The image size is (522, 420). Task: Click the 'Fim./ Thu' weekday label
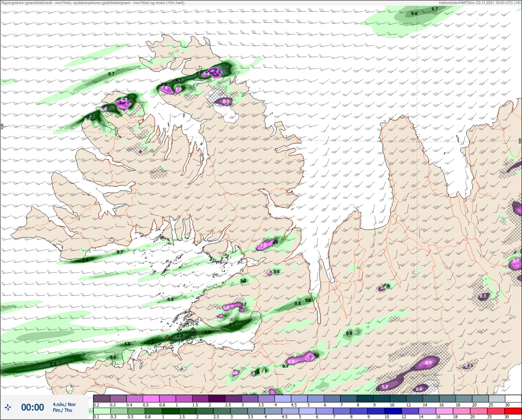point(62,410)
